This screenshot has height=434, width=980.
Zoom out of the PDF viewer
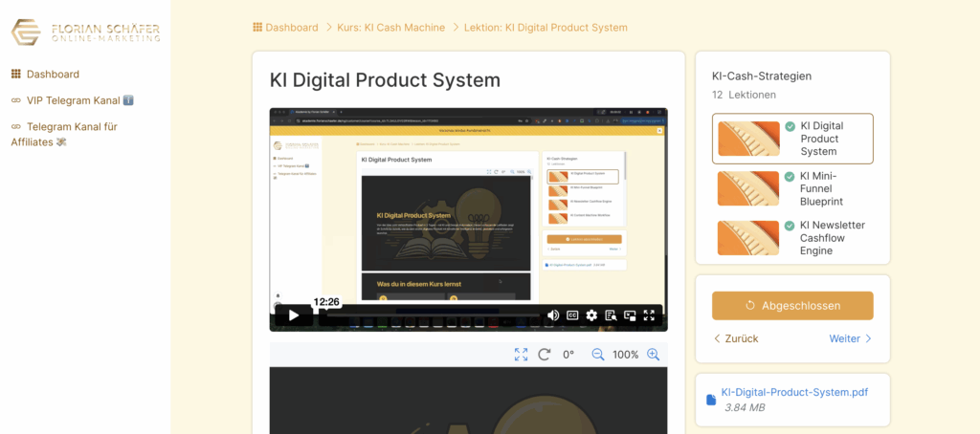[x=598, y=355]
